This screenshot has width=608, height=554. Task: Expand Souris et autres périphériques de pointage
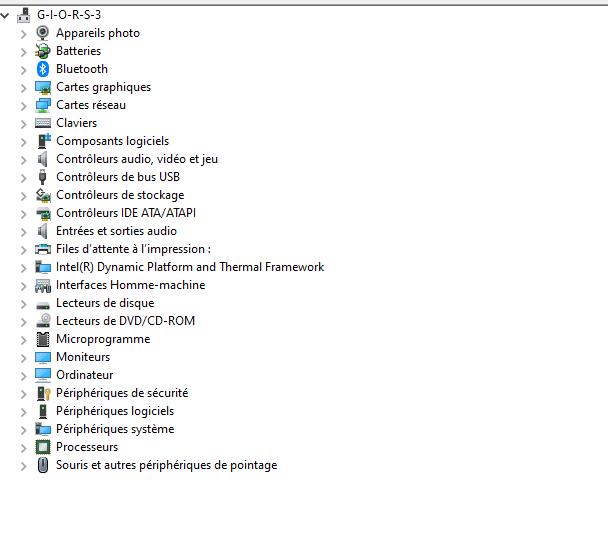click(24, 466)
